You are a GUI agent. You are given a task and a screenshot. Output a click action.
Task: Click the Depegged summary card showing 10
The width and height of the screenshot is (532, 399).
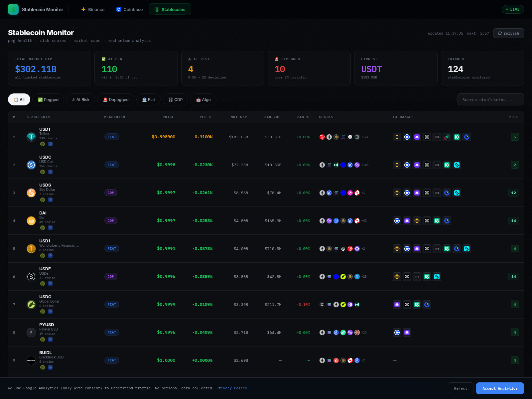tap(309, 68)
